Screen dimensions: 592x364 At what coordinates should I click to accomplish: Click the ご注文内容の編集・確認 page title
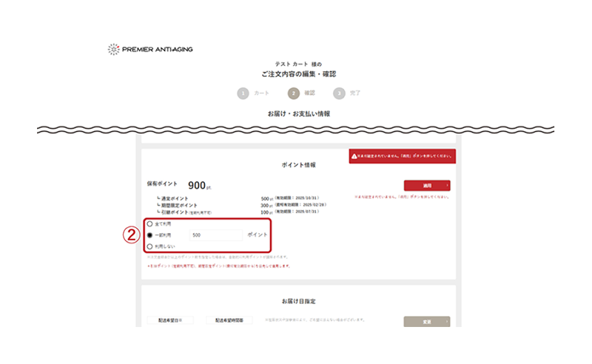coord(299,74)
